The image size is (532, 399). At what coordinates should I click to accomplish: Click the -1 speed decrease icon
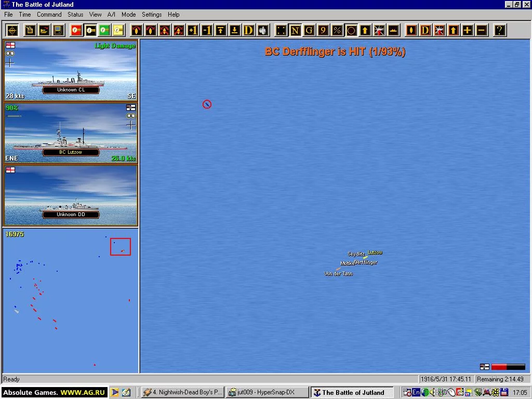click(x=206, y=31)
